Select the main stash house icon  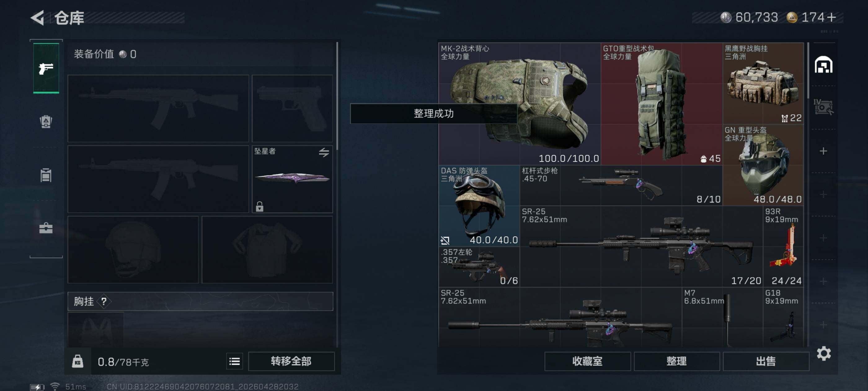[824, 65]
